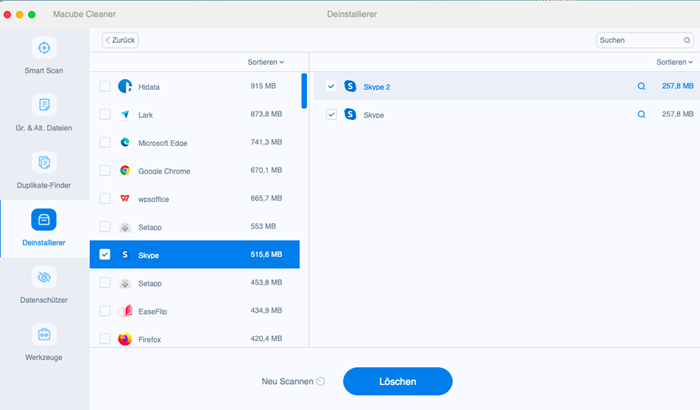Check the Lark checkbox

(x=105, y=114)
